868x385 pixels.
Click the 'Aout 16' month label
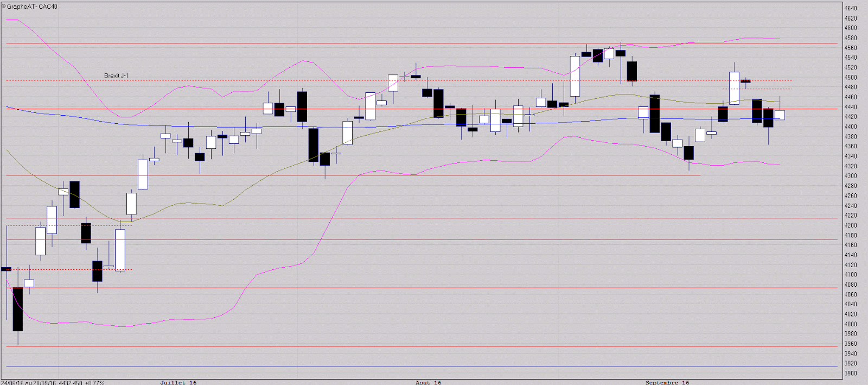(x=428, y=382)
